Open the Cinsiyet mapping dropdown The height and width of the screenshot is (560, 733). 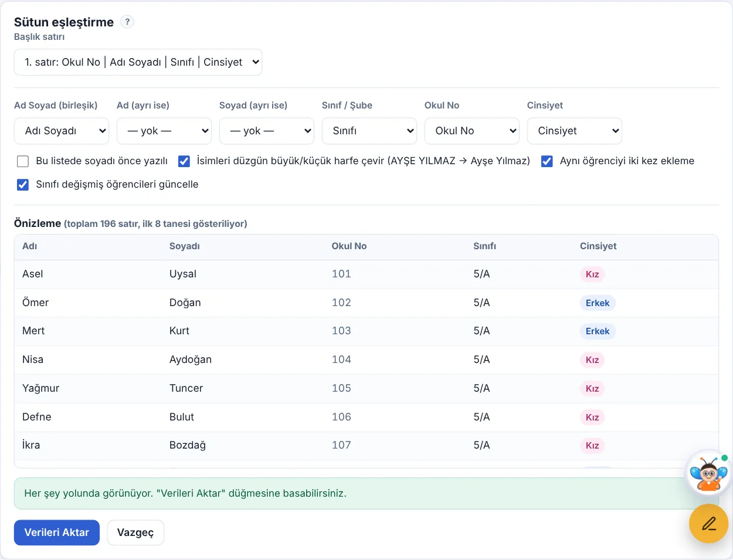(575, 131)
